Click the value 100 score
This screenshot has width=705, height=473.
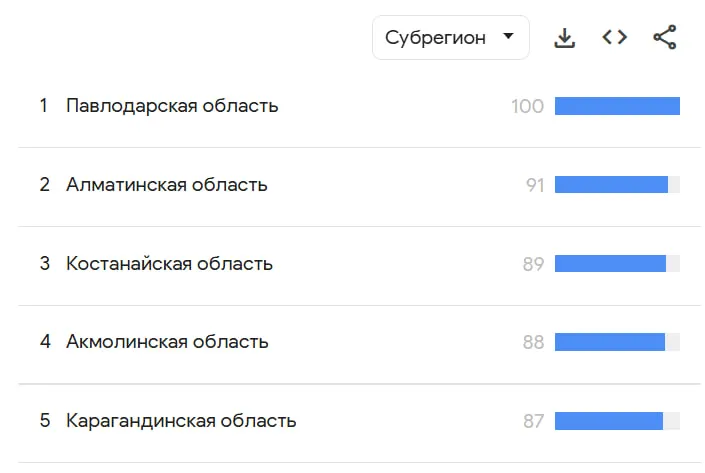click(x=527, y=106)
